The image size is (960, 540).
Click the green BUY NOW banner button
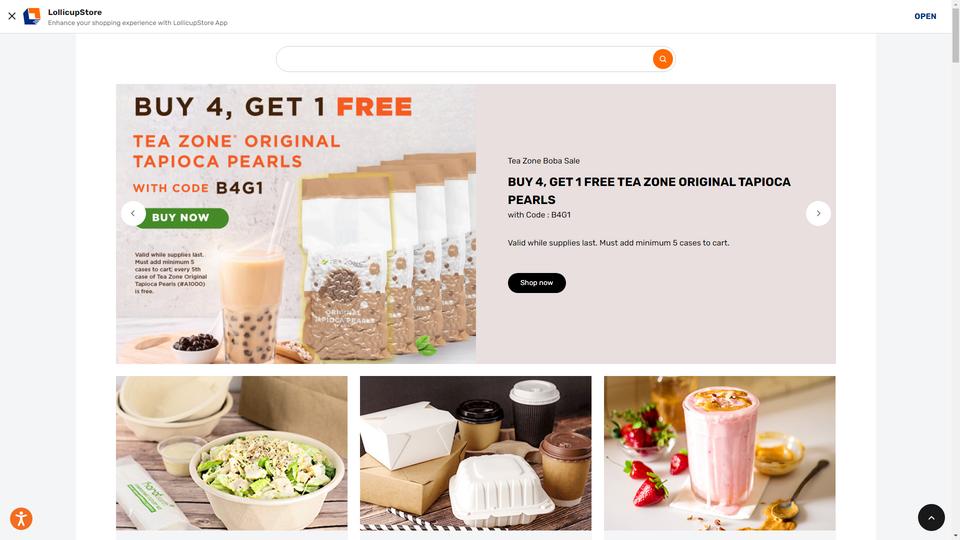182,218
